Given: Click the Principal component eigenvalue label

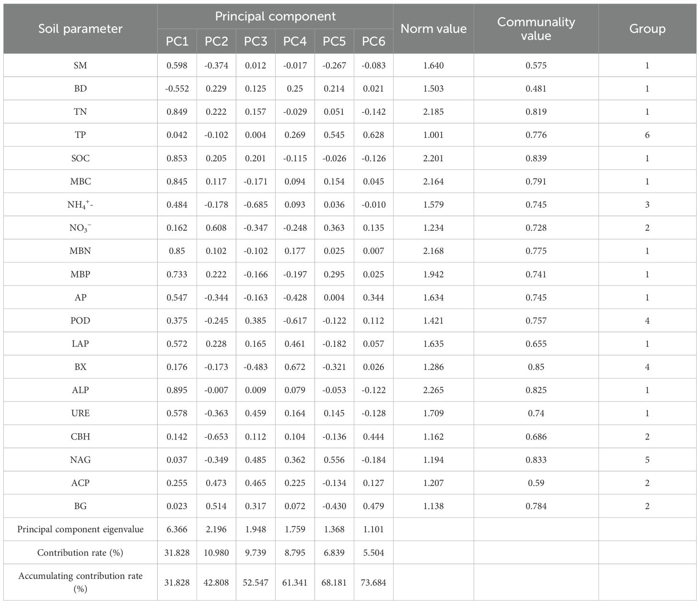Looking at the screenshot, I should tap(80, 529).
